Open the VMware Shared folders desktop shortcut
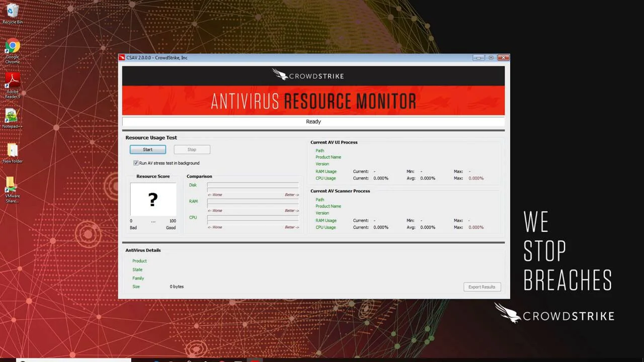Screen dimensions: 644x362 tap(13, 190)
